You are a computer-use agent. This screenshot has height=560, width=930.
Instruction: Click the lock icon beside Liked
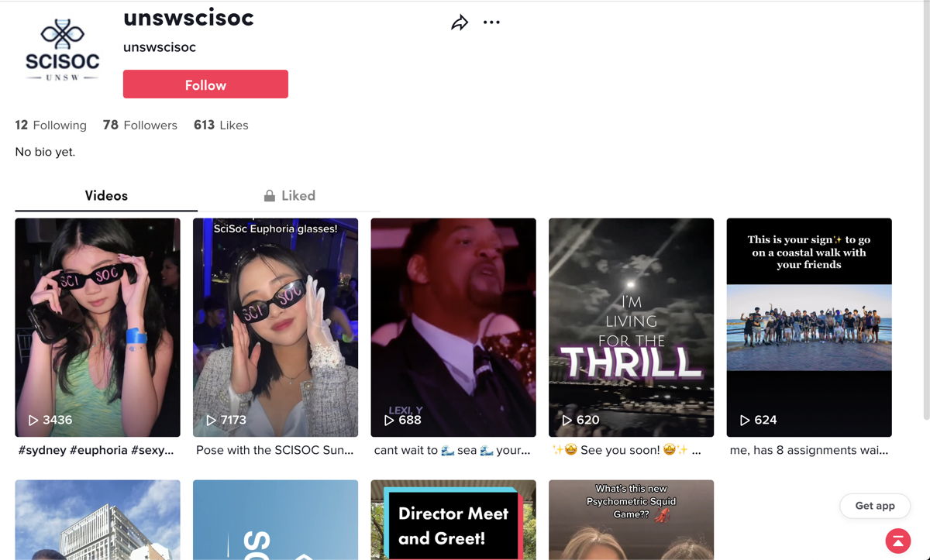coord(269,195)
